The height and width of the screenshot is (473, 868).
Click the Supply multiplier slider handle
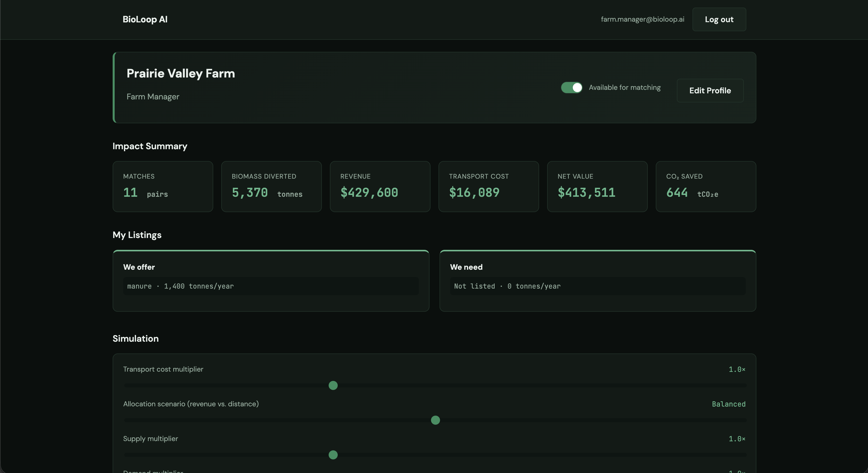click(x=333, y=455)
